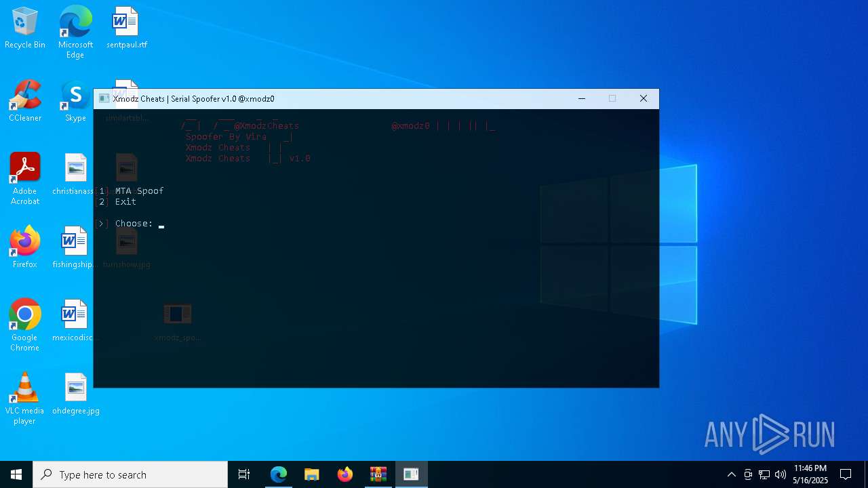Viewport: 868px width, 488px height.
Task: Launch Firefox from desktop shortcut
Action: (25, 247)
